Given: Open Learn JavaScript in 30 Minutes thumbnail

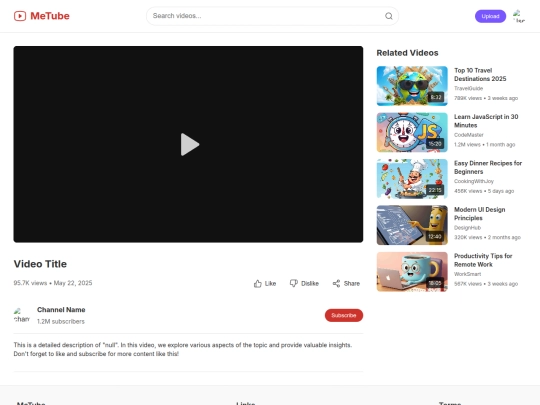Looking at the screenshot, I should (412, 132).
